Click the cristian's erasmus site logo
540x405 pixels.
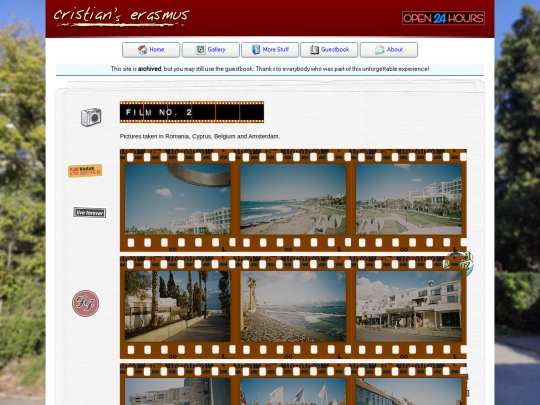[x=121, y=17]
